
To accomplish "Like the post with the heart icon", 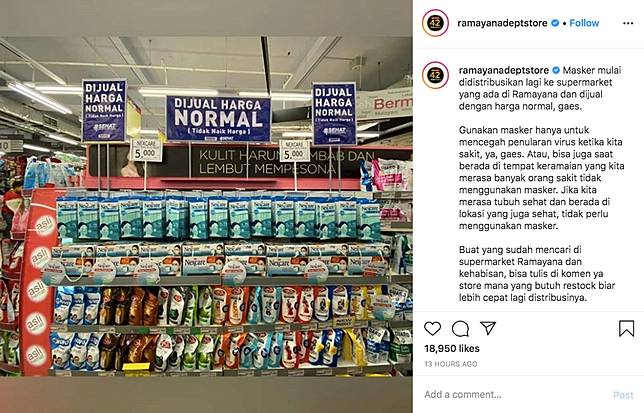I will tap(432, 328).
